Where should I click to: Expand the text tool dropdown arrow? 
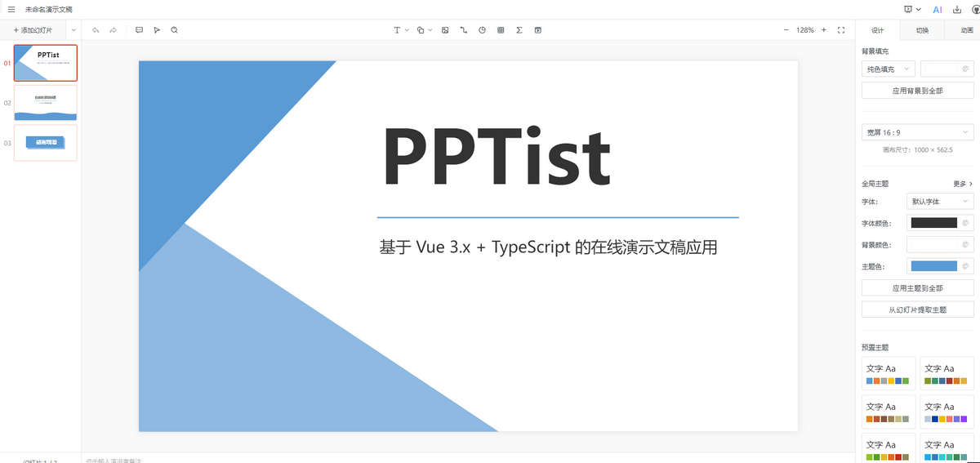click(407, 29)
